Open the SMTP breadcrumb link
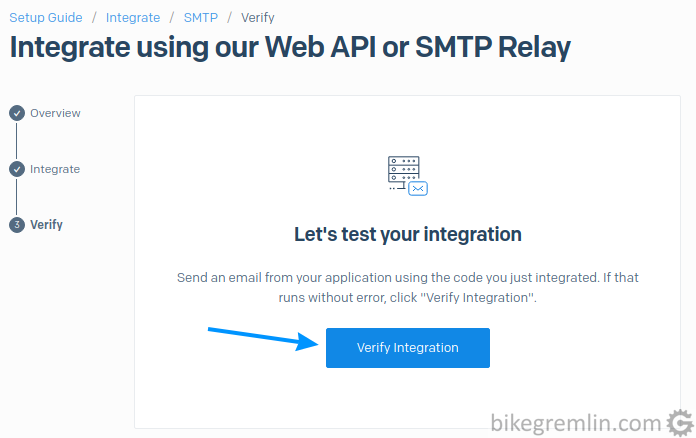The height and width of the screenshot is (438, 696). [201, 18]
